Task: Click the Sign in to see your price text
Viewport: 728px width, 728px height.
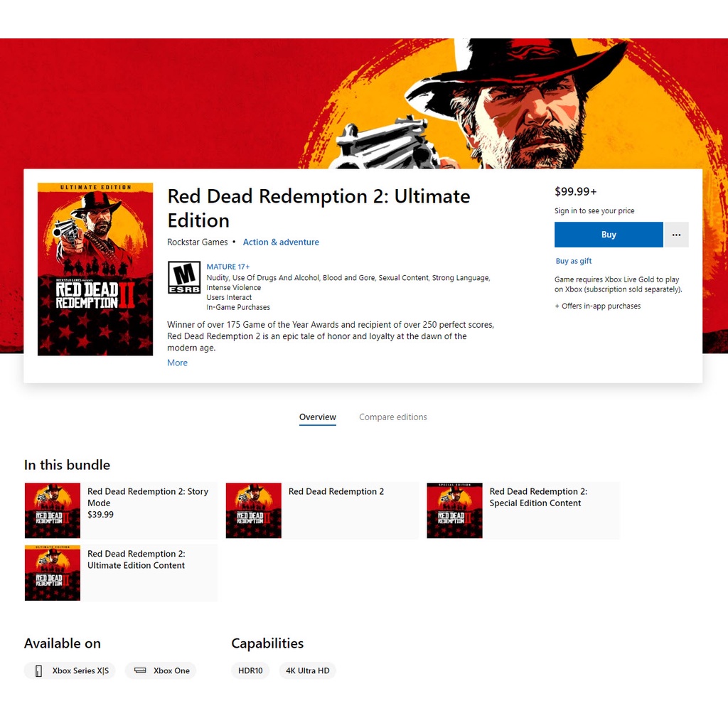Action: (594, 211)
